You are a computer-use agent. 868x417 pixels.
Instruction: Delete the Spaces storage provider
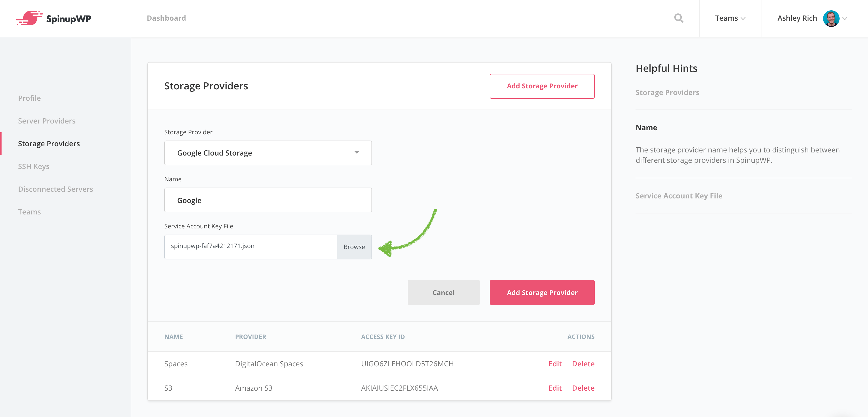click(x=583, y=364)
